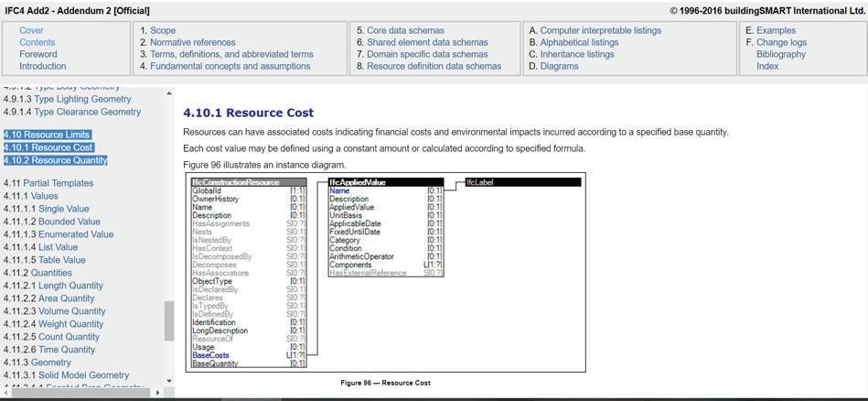Screen dimensions: 868x401
Task: Click BaseCosts attribute in diagram
Action: [210, 355]
